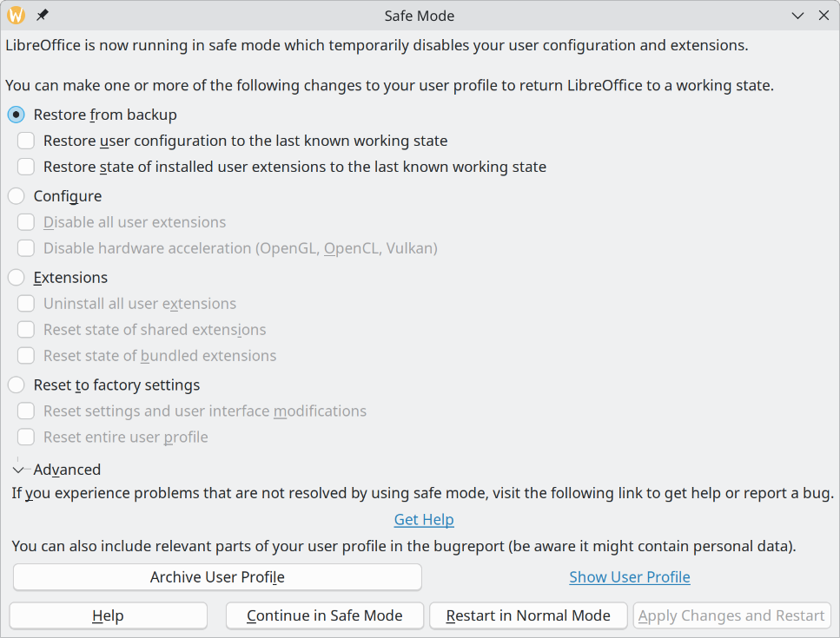840x638 pixels.
Task: Collapse the Advanced expander section
Action: (19, 470)
